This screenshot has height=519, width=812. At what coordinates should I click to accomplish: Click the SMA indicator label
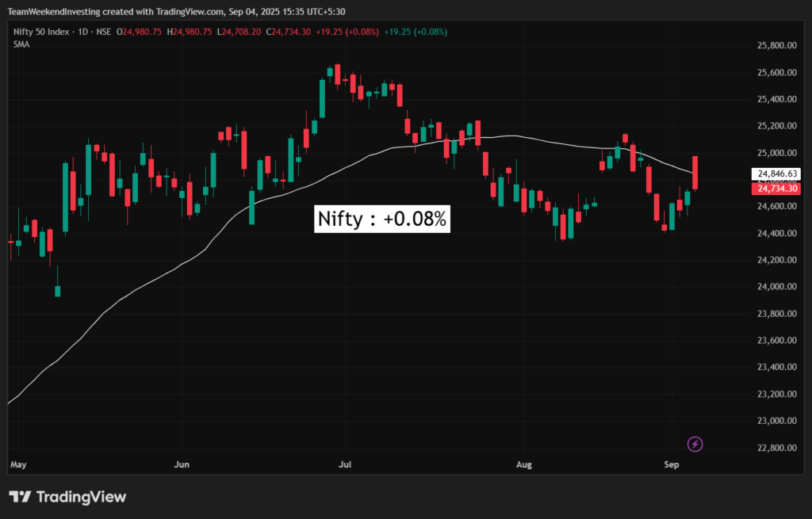[21, 44]
